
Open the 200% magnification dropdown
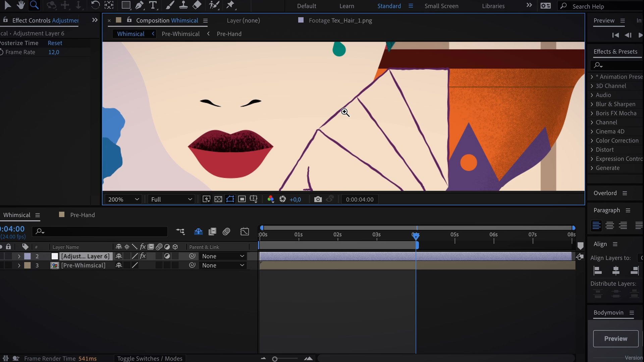[123, 199]
